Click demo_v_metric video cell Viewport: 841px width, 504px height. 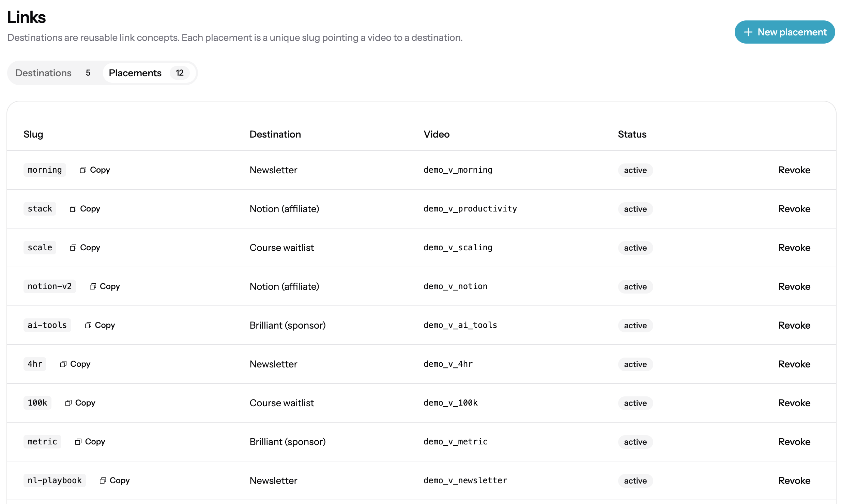[x=455, y=442]
